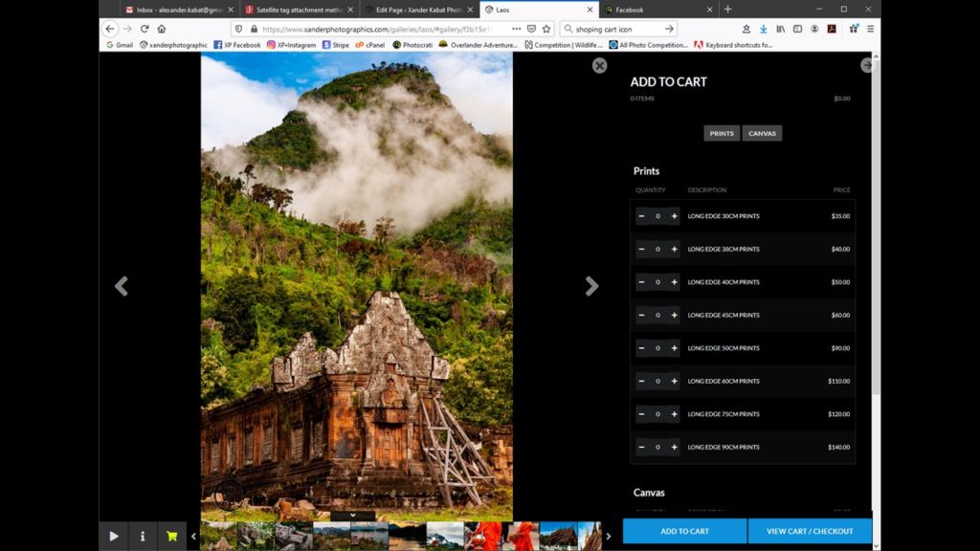
Task: Submit the search with the arrow button
Action: [x=669, y=29]
